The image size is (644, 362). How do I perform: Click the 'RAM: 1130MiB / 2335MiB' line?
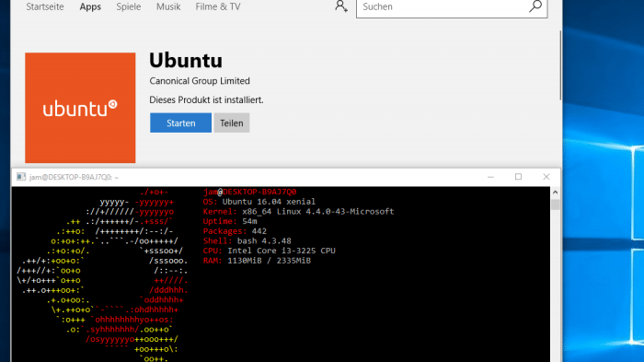tap(257, 261)
